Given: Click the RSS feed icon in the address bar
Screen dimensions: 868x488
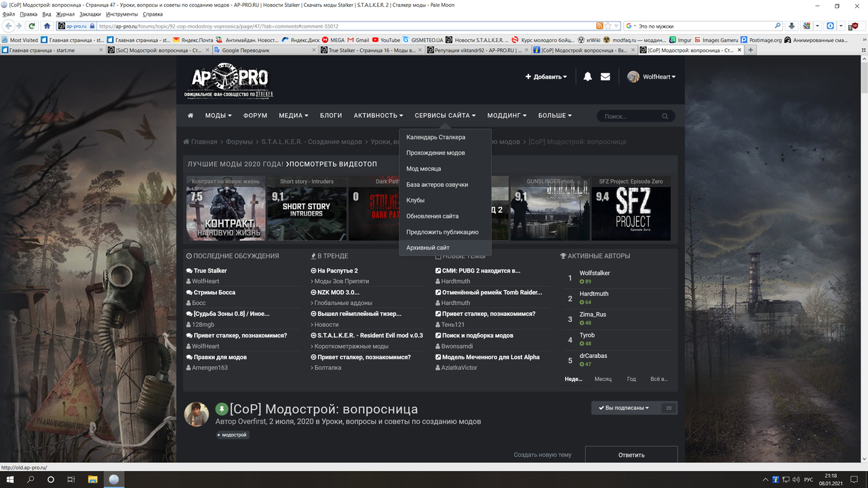Looking at the screenshot, I should pyautogui.click(x=599, y=26).
